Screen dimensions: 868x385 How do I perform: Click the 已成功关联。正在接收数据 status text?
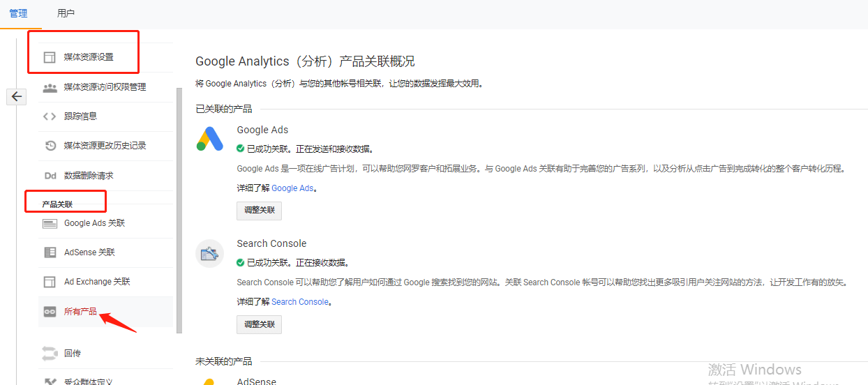tap(298, 262)
